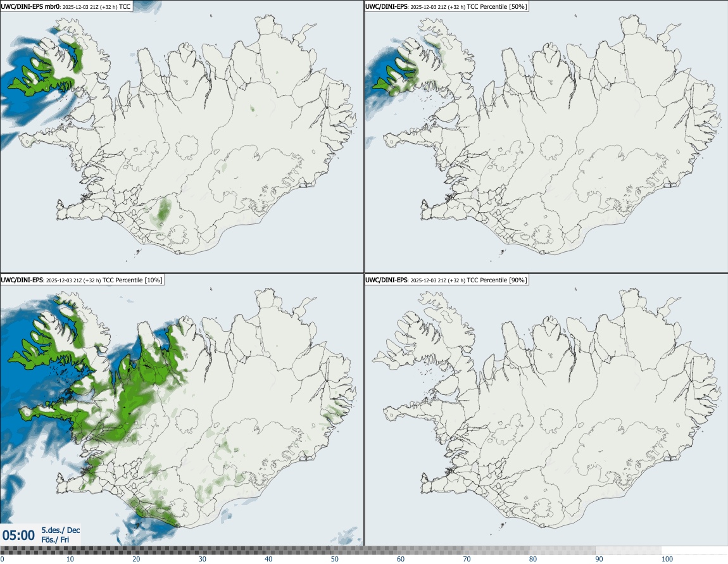
Task: Click the 'Fös./ Fri' weekday text
Action: [x=55, y=540]
